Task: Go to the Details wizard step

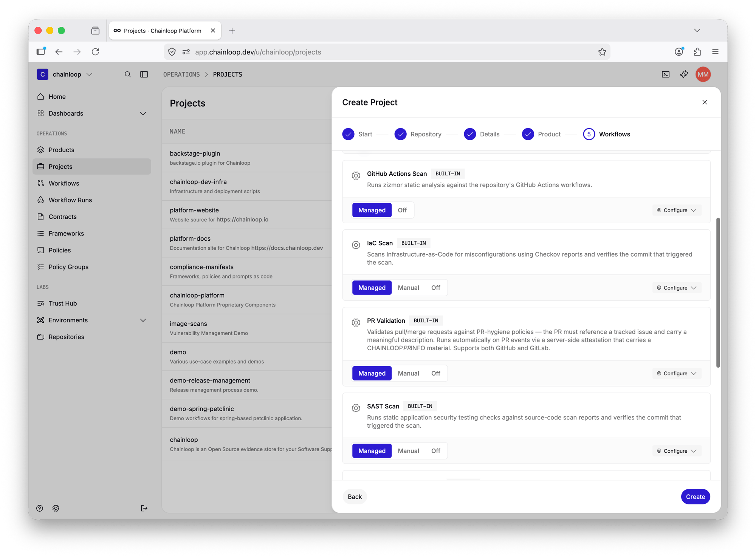Action: (x=482, y=134)
